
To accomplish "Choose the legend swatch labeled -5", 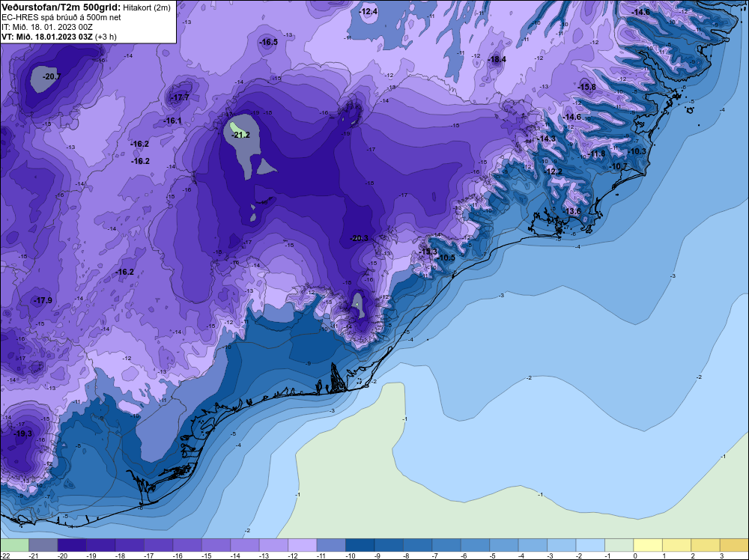I will (x=504, y=545).
